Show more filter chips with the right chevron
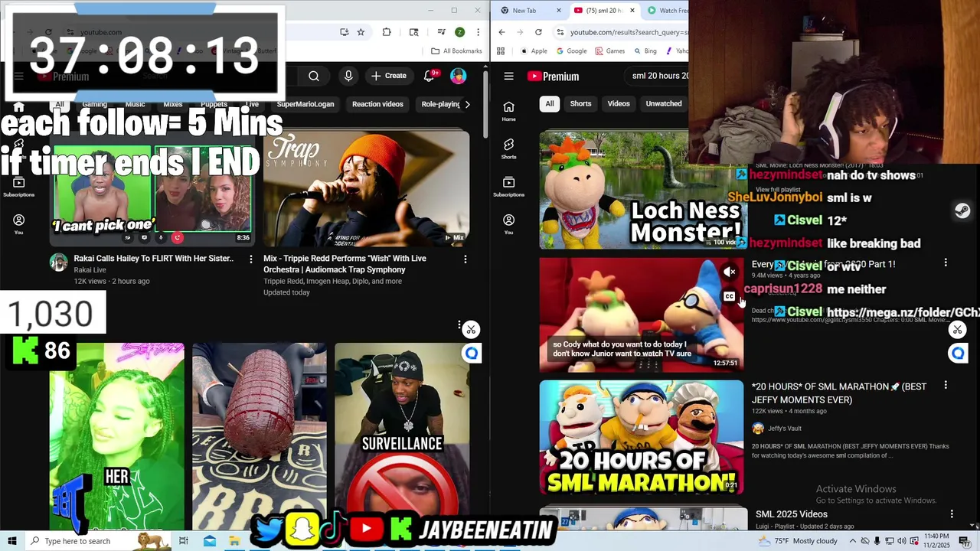The height and width of the screenshot is (551, 980). point(468,104)
